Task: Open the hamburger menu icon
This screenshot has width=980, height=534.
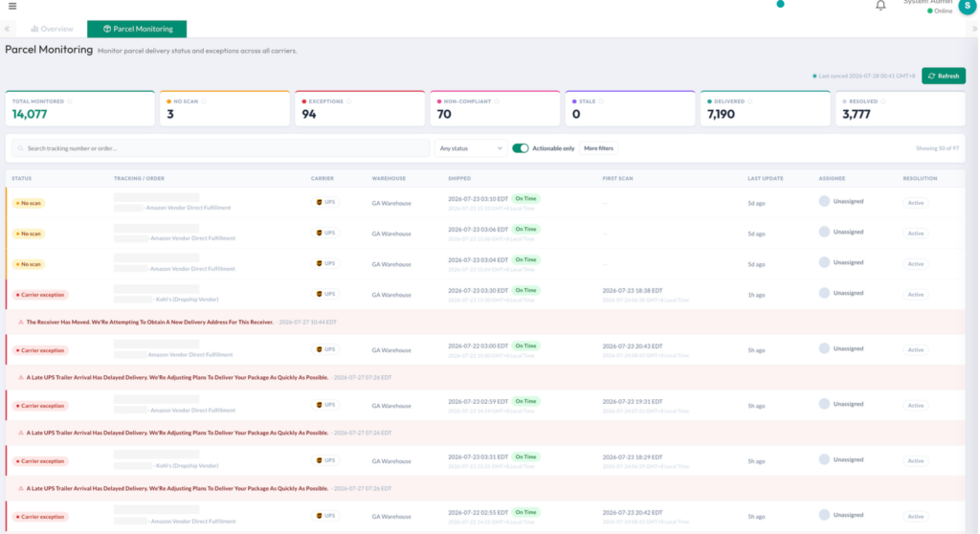Action: click(x=12, y=7)
